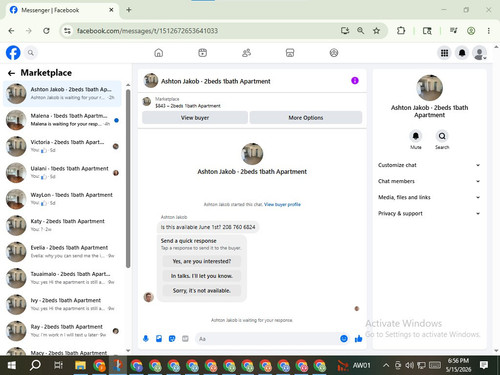The image size is (500, 375).
Task: Open the account profile avatar menu
Action: pyautogui.click(x=479, y=53)
